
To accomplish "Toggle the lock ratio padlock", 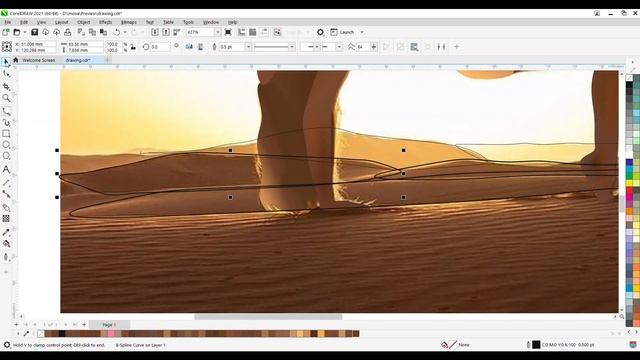I will click(x=133, y=47).
